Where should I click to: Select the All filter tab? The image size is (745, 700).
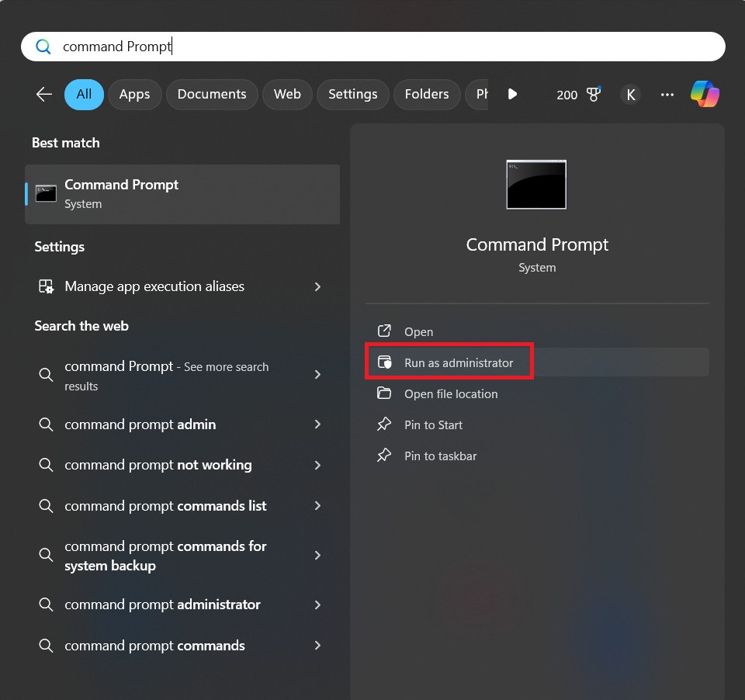pyautogui.click(x=84, y=95)
